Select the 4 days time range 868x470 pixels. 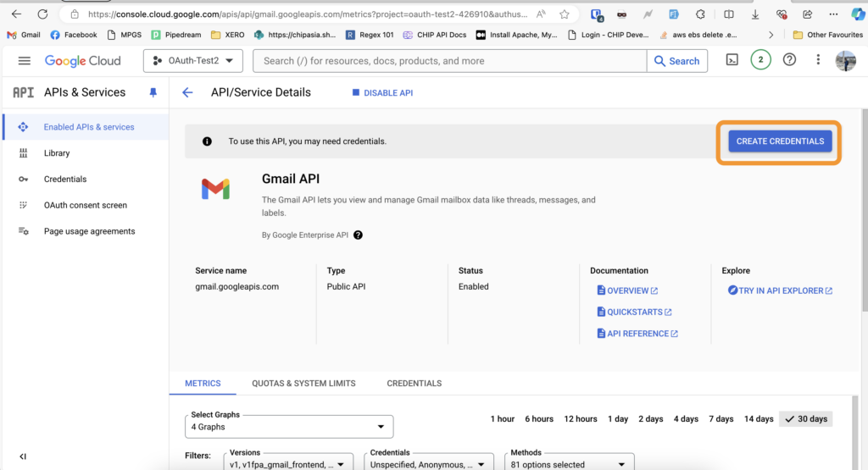coord(686,419)
